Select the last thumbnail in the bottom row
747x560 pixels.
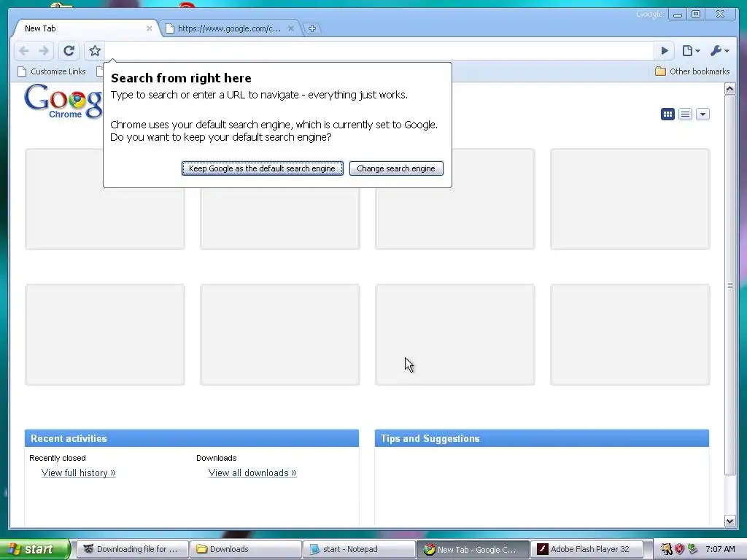point(630,334)
